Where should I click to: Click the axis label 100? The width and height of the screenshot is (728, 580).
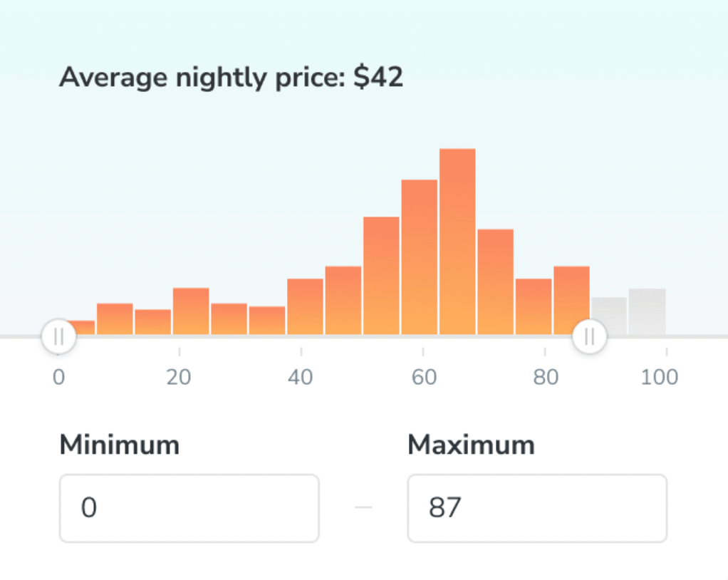(659, 377)
